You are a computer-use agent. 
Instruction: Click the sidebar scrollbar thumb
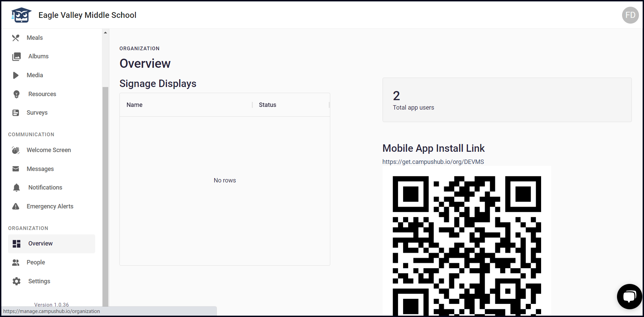(105, 197)
